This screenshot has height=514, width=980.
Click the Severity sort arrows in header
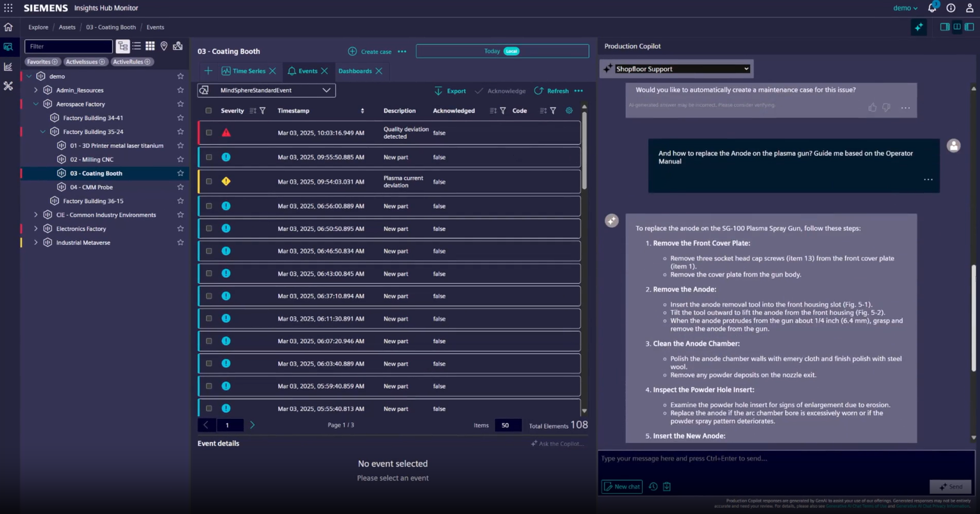pyautogui.click(x=252, y=110)
